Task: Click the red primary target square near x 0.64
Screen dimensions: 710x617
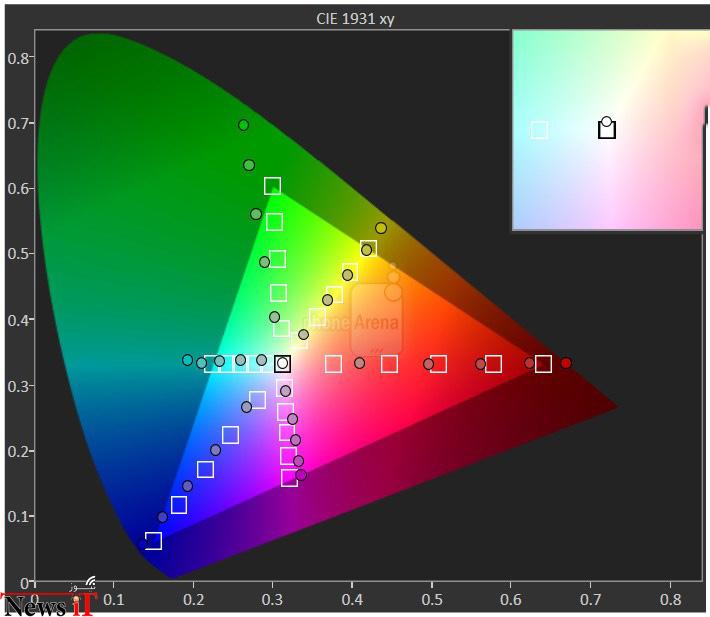Action: pyautogui.click(x=543, y=364)
